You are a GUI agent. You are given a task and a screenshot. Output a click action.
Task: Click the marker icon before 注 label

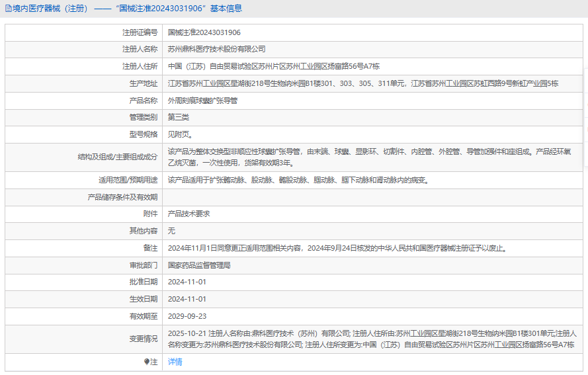point(147,362)
